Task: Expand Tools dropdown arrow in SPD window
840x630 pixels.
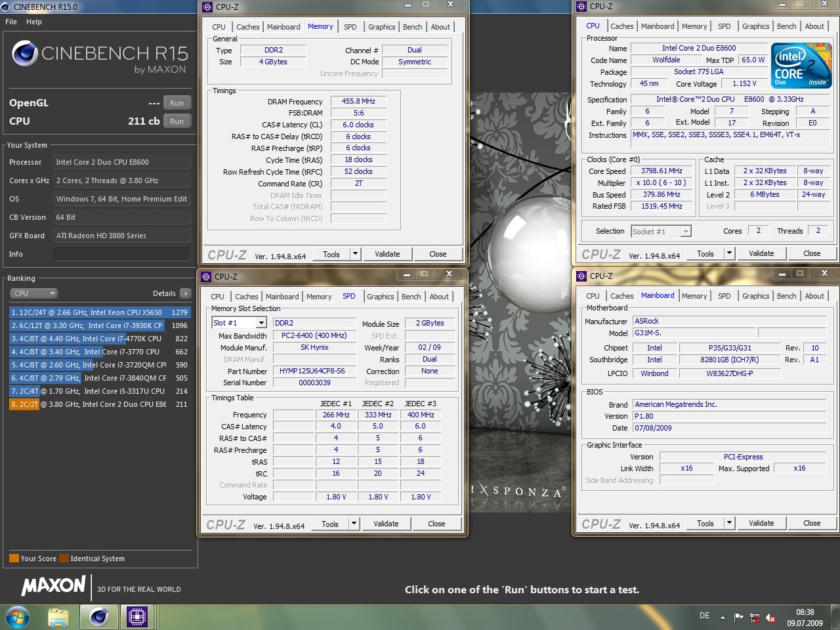Action: (354, 524)
